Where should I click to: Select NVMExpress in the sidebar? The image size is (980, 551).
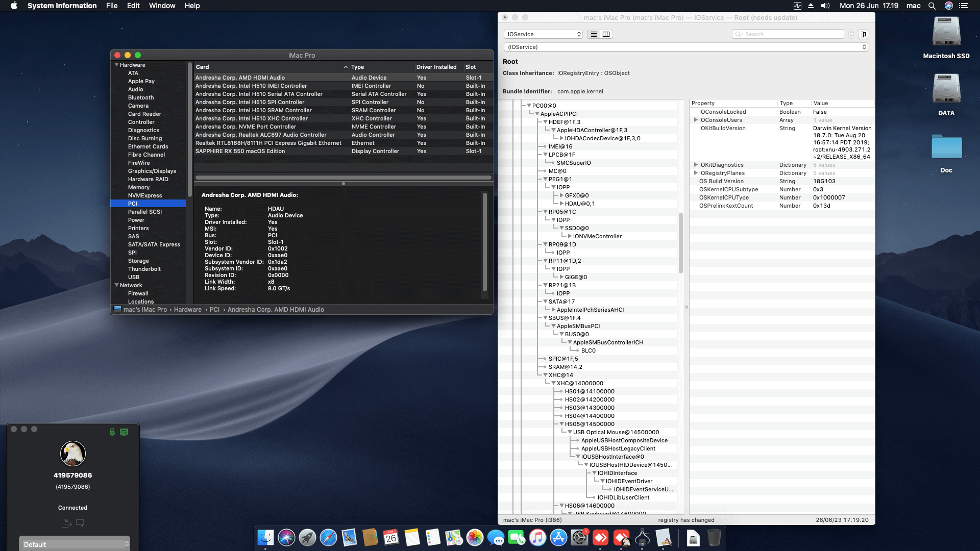point(144,195)
